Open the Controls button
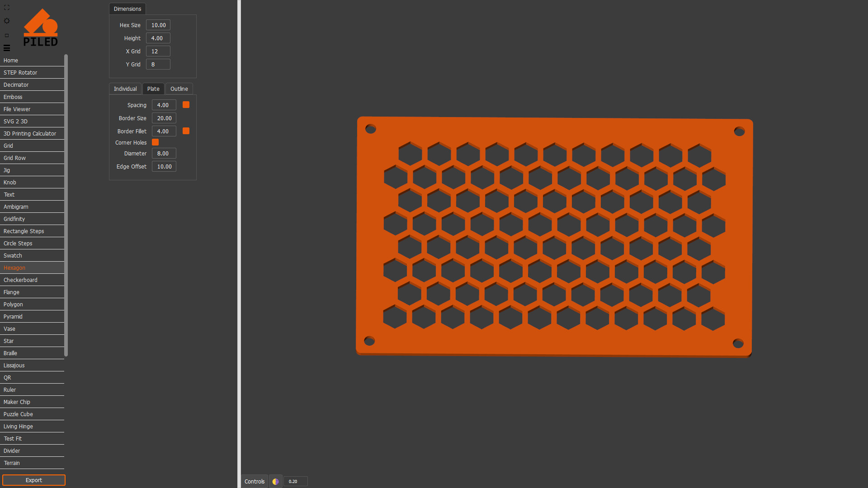The width and height of the screenshot is (868, 488). tap(255, 482)
